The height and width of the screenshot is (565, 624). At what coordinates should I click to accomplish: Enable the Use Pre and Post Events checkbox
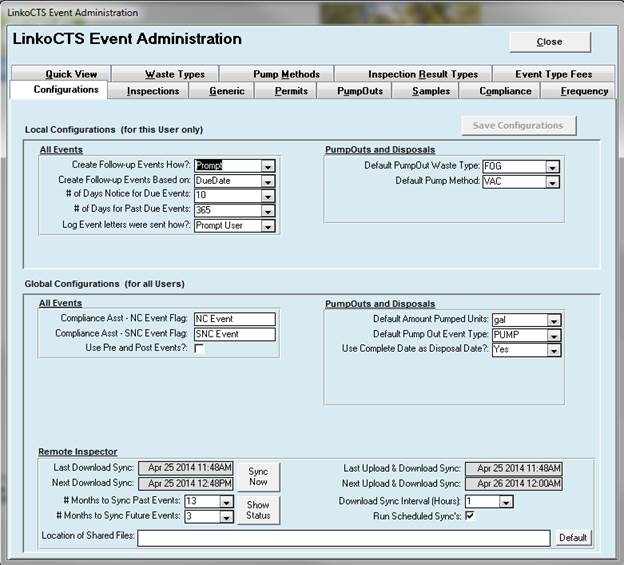pos(200,348)
